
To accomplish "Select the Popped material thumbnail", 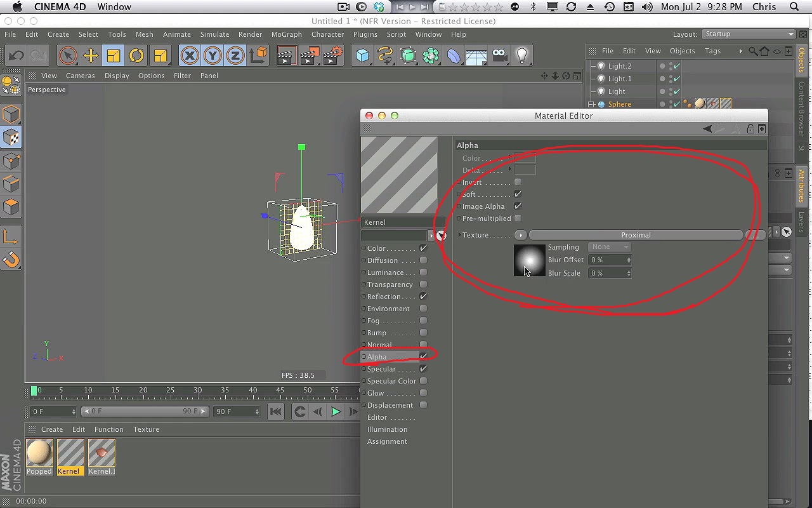I will click(x=39, y=453).
